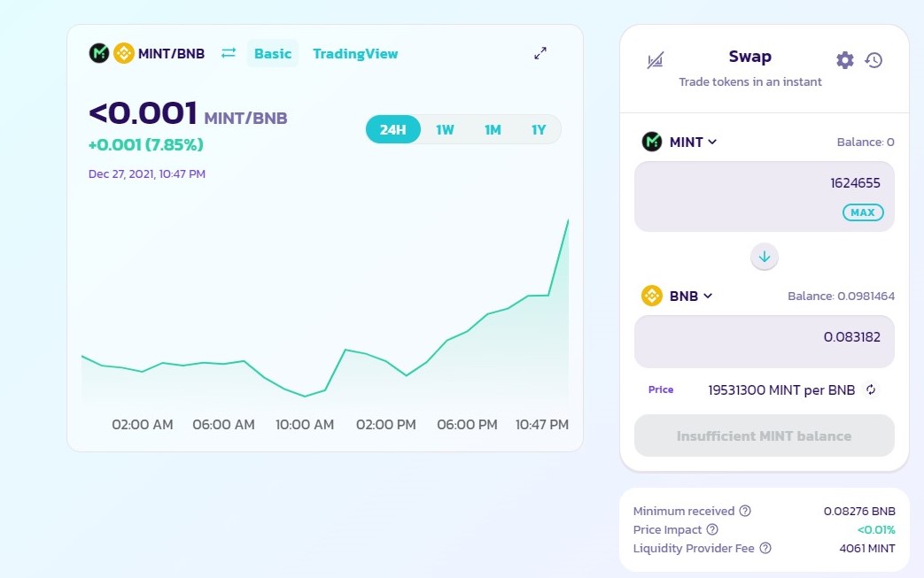The width and height of the screenshot is (924, 578).
Task: Switch to TradingView chart
Action: click(355, 54)
